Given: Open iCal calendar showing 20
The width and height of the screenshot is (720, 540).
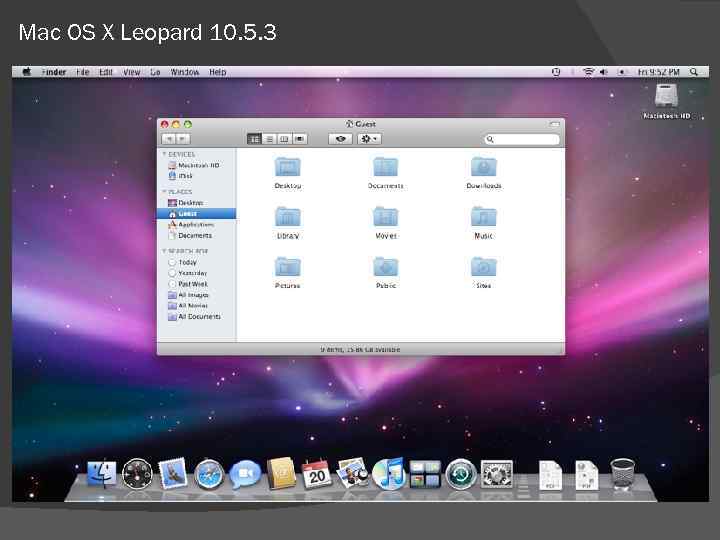Looking at the screenshot, I should (x=316, y=474).
